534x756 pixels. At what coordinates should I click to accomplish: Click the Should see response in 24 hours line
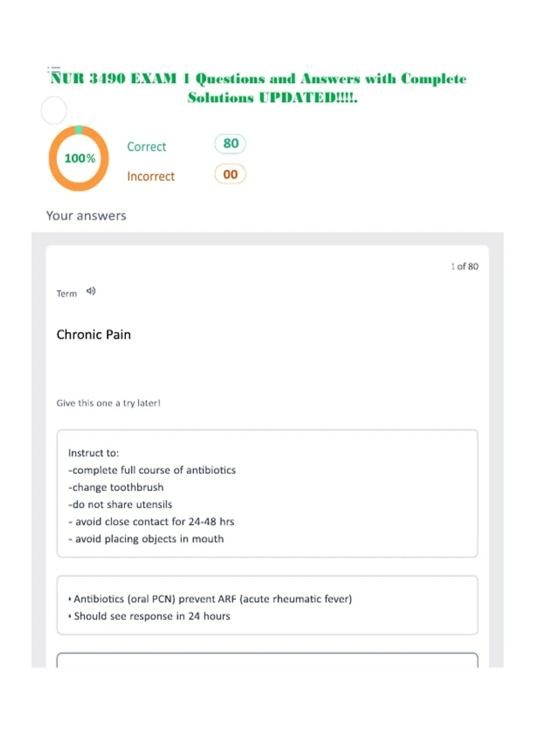click(150, 616)
